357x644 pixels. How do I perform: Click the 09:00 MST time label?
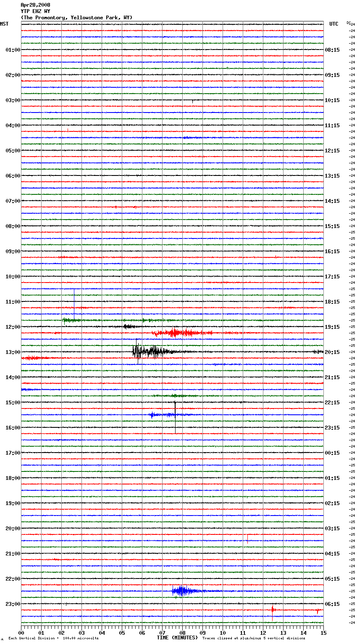click(13, 251)
